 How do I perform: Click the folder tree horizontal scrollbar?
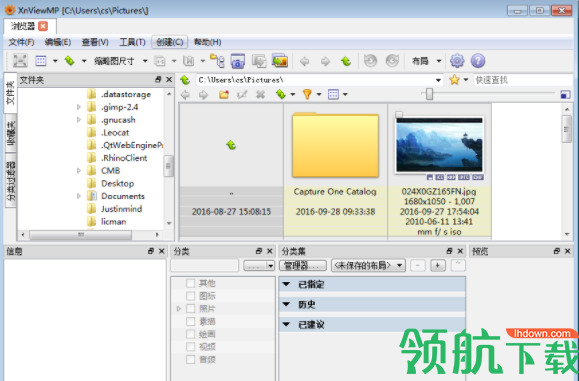coord(81,234)
